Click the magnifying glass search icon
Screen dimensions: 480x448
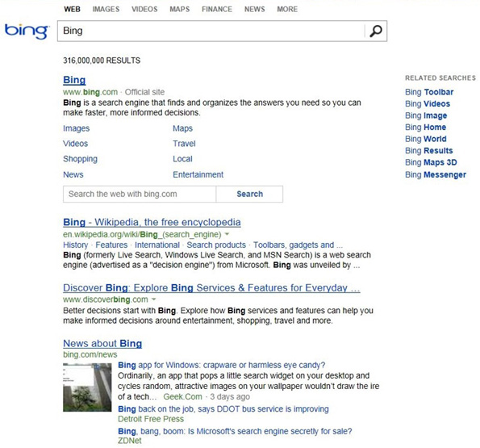(376, 31)
